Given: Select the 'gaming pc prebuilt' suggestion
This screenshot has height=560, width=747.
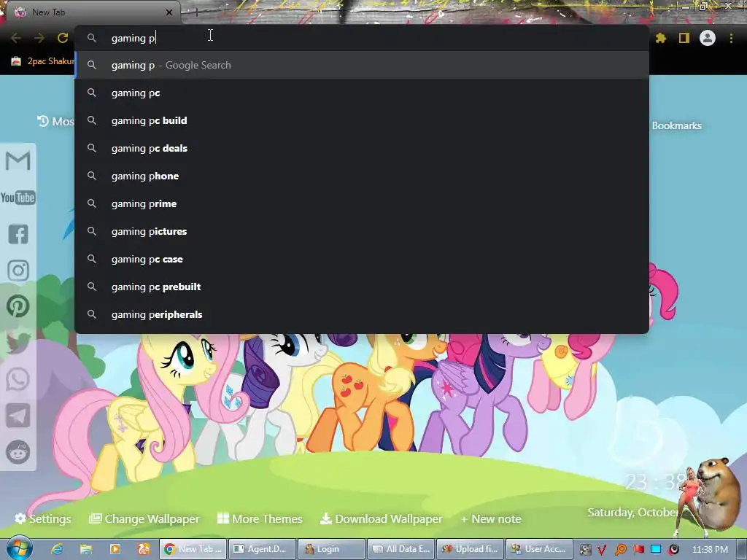Looking at the screenshot, I should (362, 287).
